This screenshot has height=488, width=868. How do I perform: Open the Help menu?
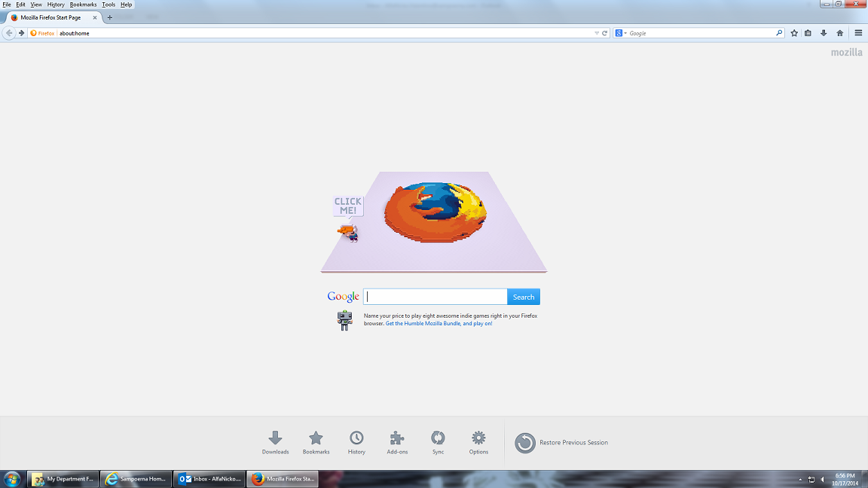pos(127,5)
